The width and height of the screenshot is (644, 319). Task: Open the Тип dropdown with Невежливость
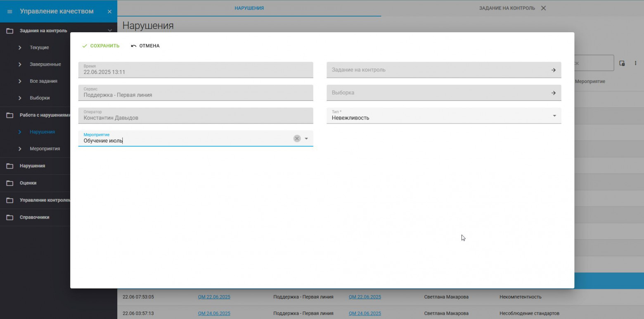(554, 116)
